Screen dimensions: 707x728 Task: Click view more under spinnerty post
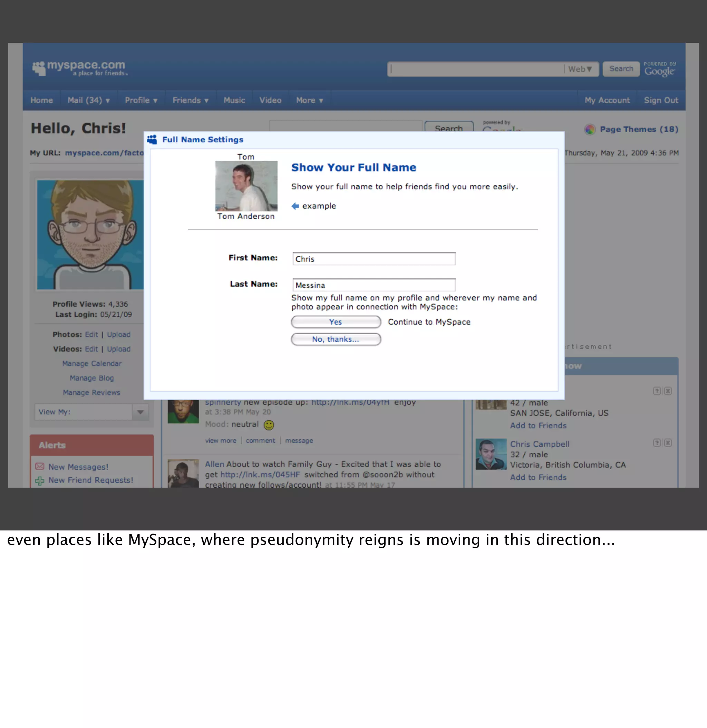tap(221, 441)
